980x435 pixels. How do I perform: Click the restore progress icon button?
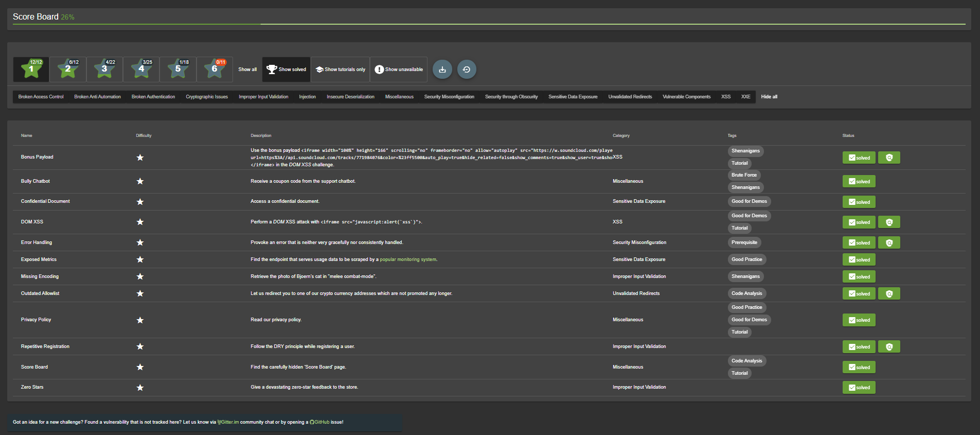point(467,69)
